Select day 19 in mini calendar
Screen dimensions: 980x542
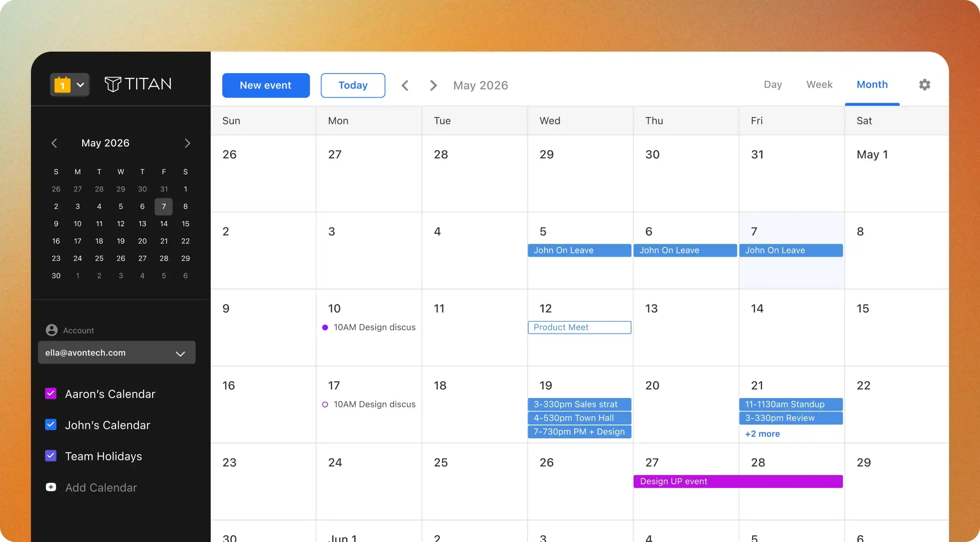pyautogui.click(x=121, y=241)
